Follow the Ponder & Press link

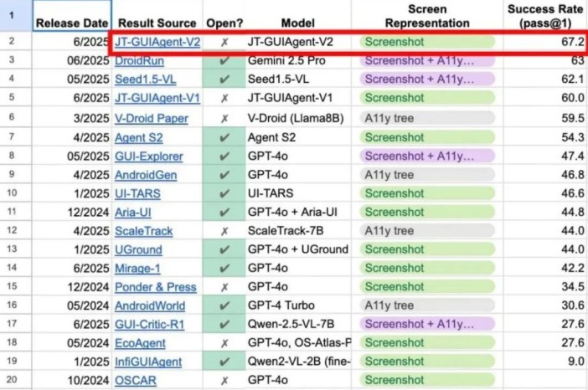pos(156,287)
